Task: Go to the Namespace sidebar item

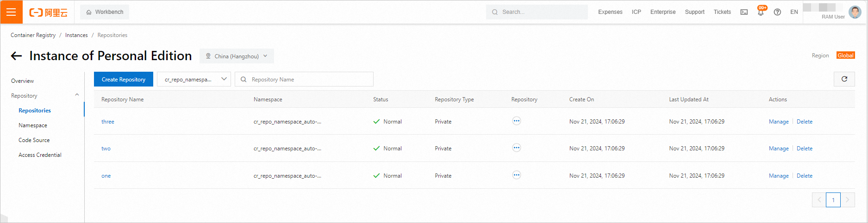Action: click(33, 125)
